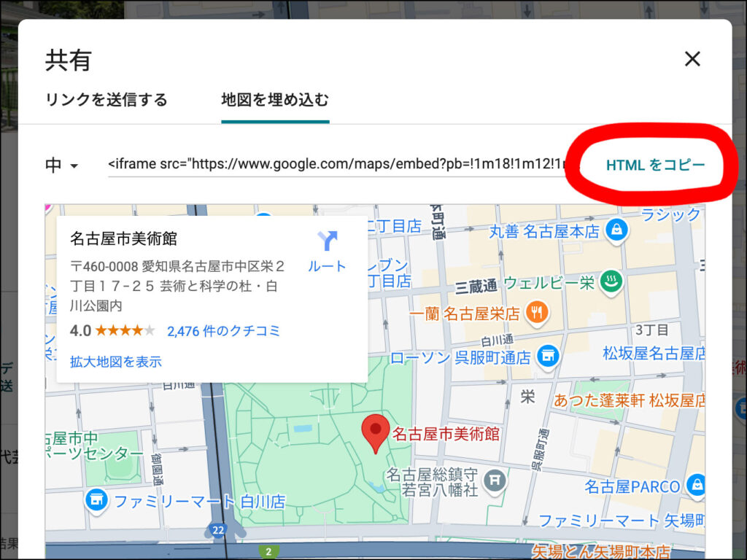
Task: Click the museum address text
Action: click(x=177, y=286)
